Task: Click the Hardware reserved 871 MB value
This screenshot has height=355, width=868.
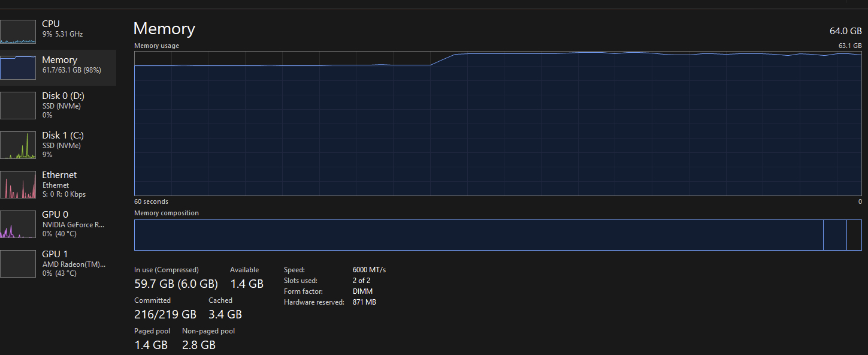Action: click(x=364, y=302)
